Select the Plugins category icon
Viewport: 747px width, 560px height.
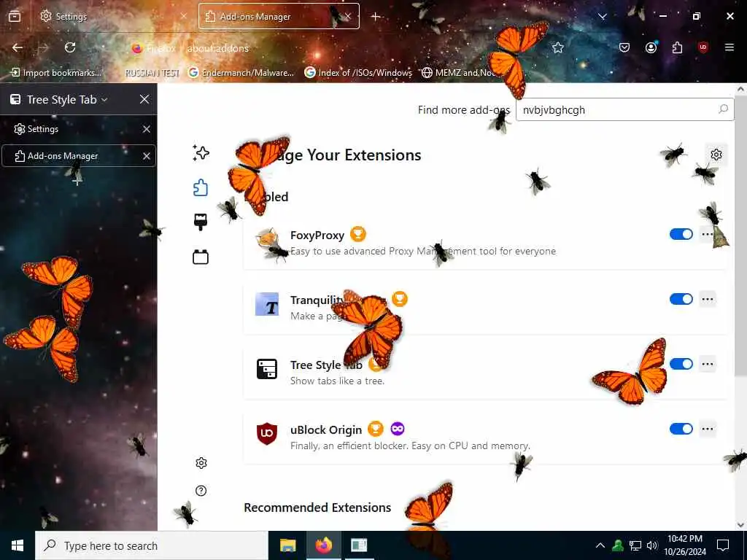coord(201,257)
